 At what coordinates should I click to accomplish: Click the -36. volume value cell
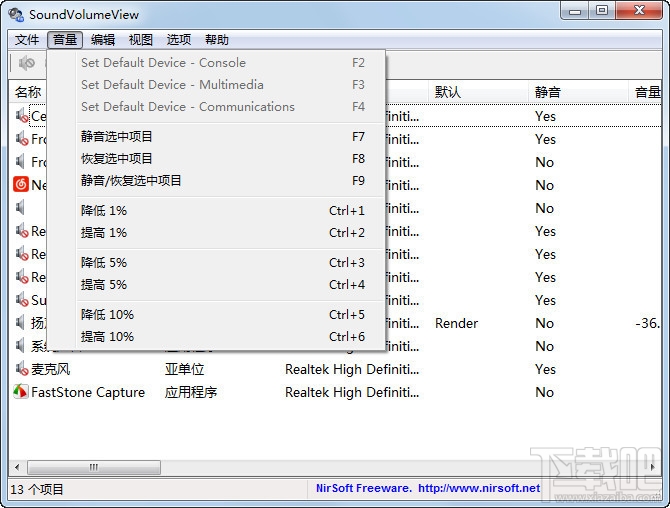(647, 323)
